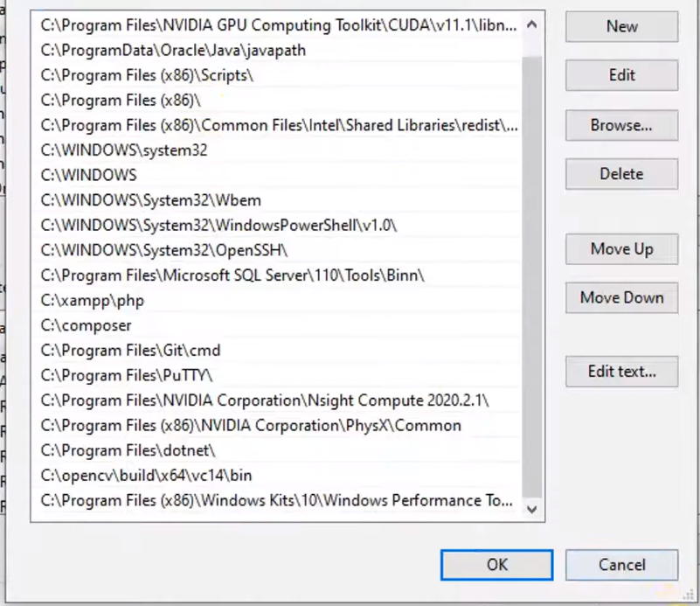The height and width of the screenshot is (606, 700).
Task: Select the System32\Wbem path
Action: tap(277, 200)
